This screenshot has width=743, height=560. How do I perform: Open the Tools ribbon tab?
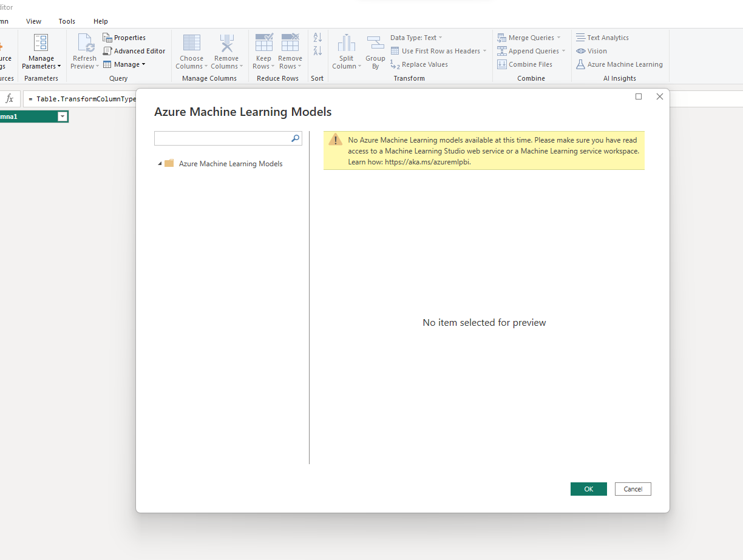click(67, 21)
